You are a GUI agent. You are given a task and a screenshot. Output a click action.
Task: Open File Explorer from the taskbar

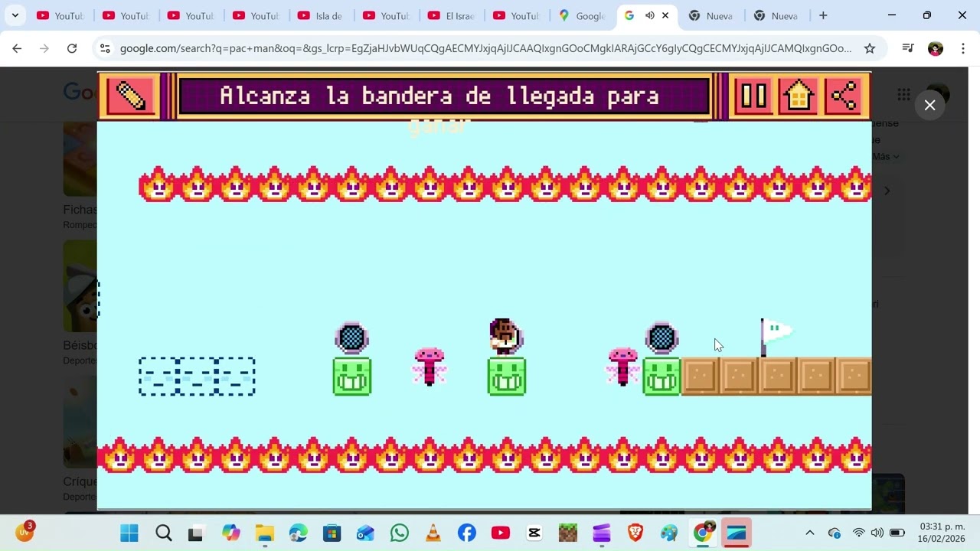coord(265,533)
